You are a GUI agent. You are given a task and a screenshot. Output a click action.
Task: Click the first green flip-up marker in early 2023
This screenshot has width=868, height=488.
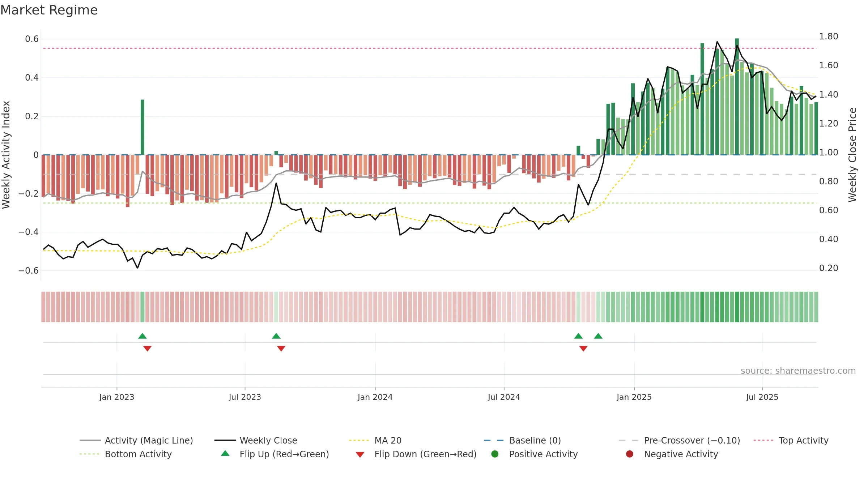click(x=142, y=336)
